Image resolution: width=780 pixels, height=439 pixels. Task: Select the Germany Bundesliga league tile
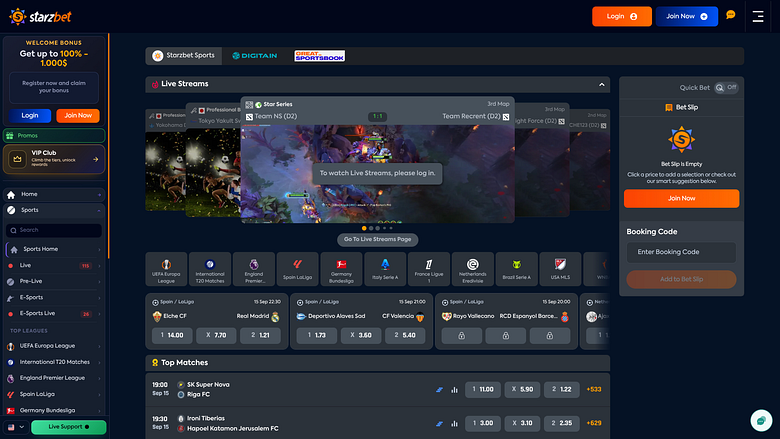click(x=341, y=269)
